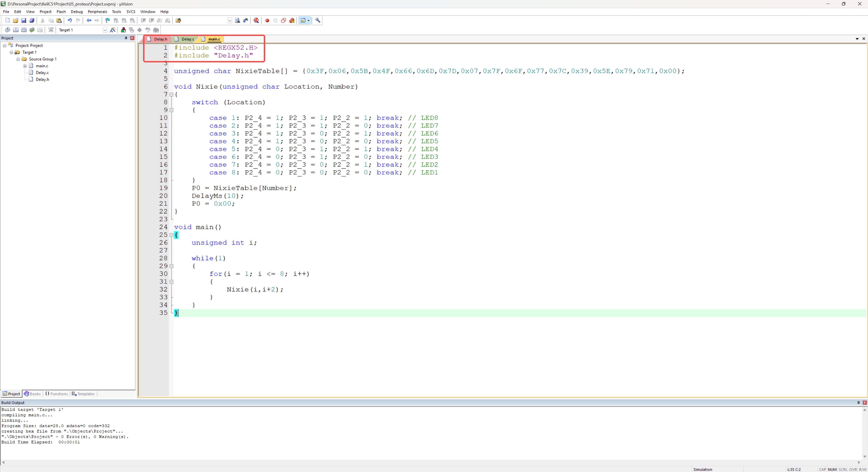The image size is (868, 472).
Task: Click the Find text icon
Action: (238, 21)
